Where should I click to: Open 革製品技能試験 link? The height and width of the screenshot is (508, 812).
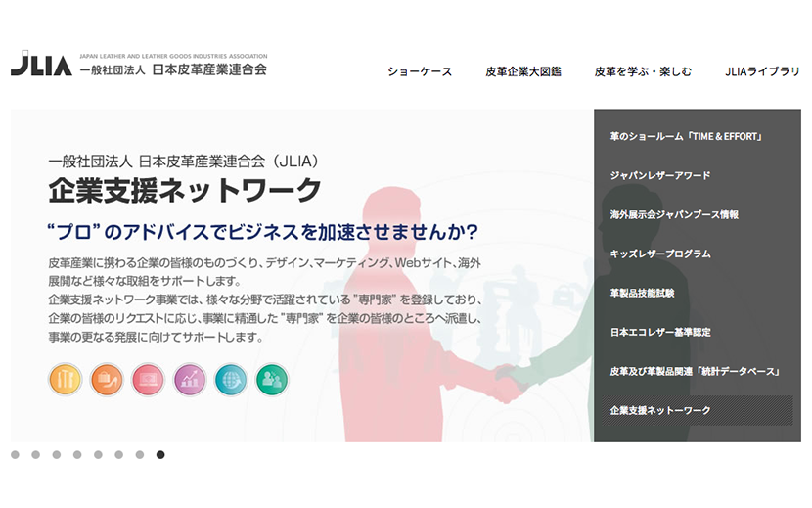[642, 293]
